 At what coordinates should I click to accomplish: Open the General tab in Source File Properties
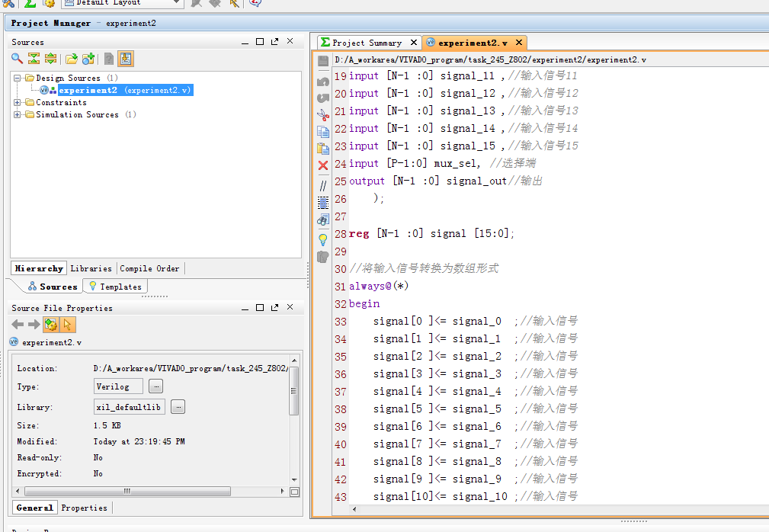coord(34,508)
